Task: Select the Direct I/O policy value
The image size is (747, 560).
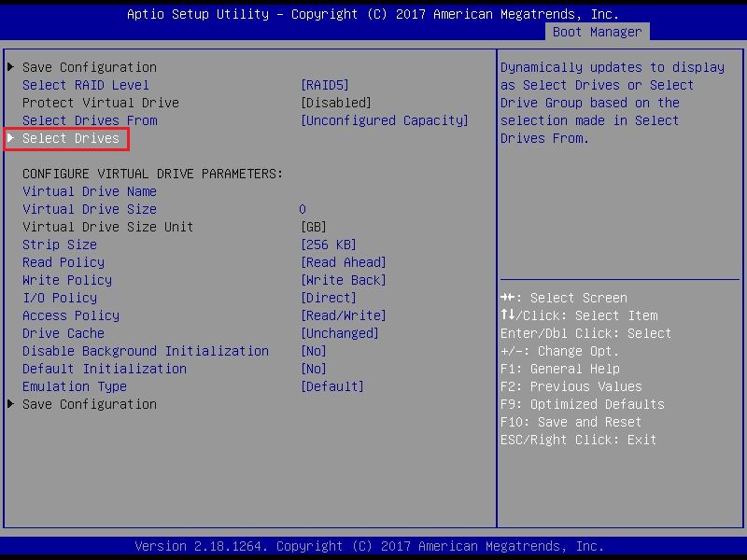Action: [328, 298]
